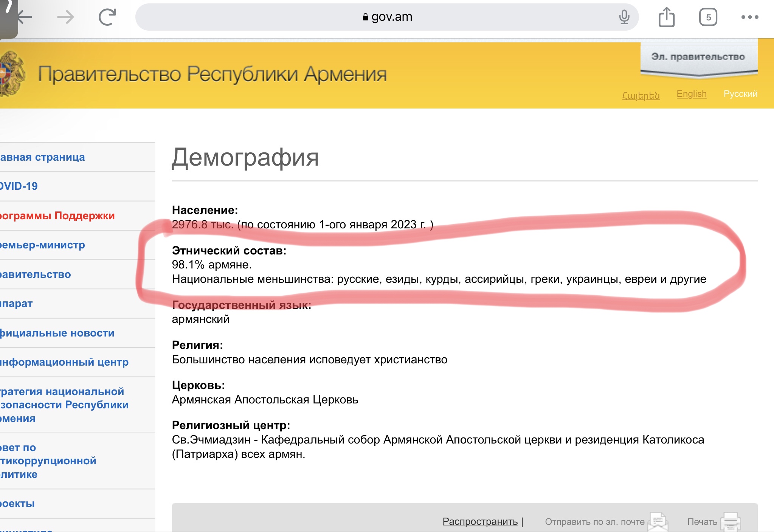Viewport: 774px width, 532px height.
Task: Click the email envelope icon
Action: 658,521
